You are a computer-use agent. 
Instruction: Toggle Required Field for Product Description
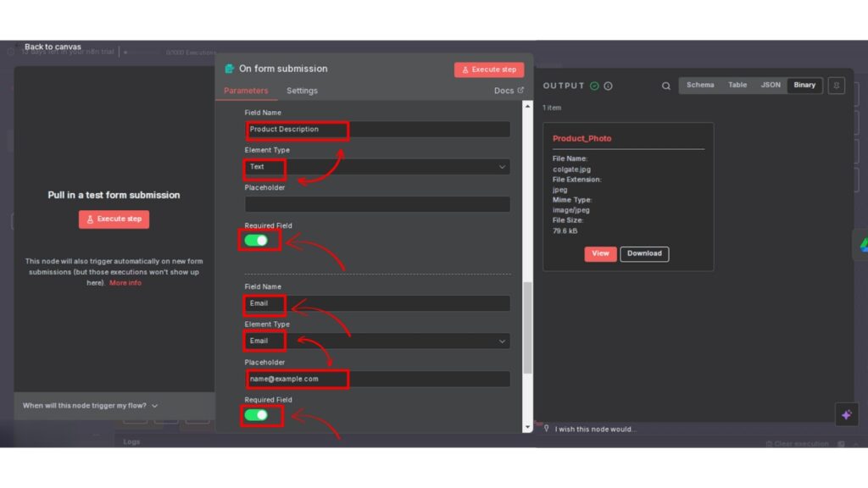[256, 241]
